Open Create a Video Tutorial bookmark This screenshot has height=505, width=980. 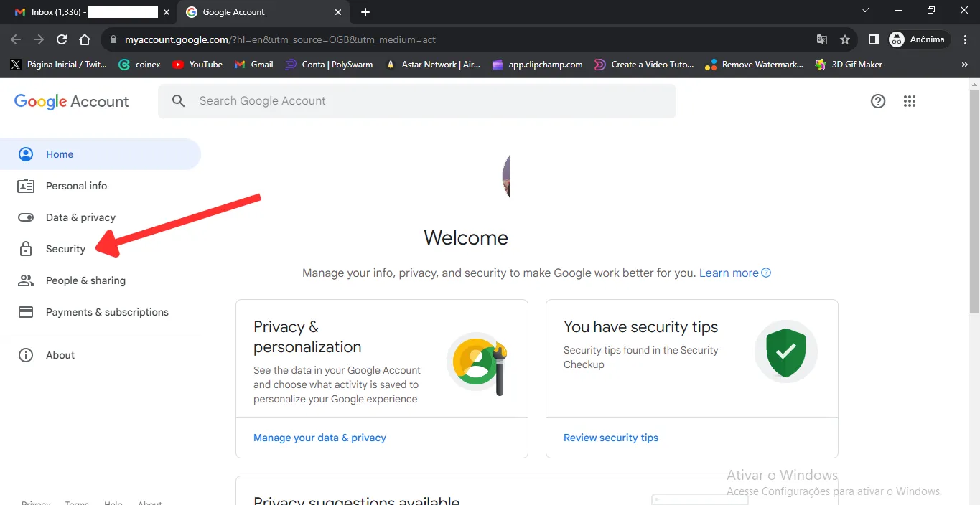644,65
